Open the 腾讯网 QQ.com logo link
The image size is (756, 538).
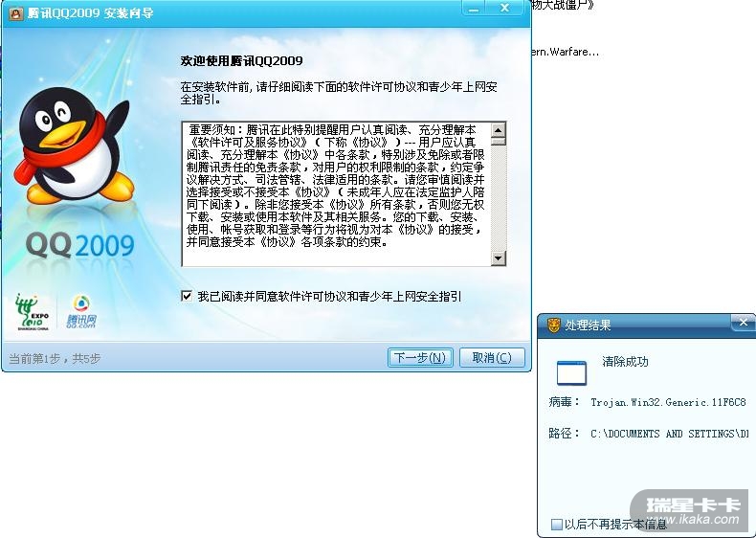pos(81,312)
